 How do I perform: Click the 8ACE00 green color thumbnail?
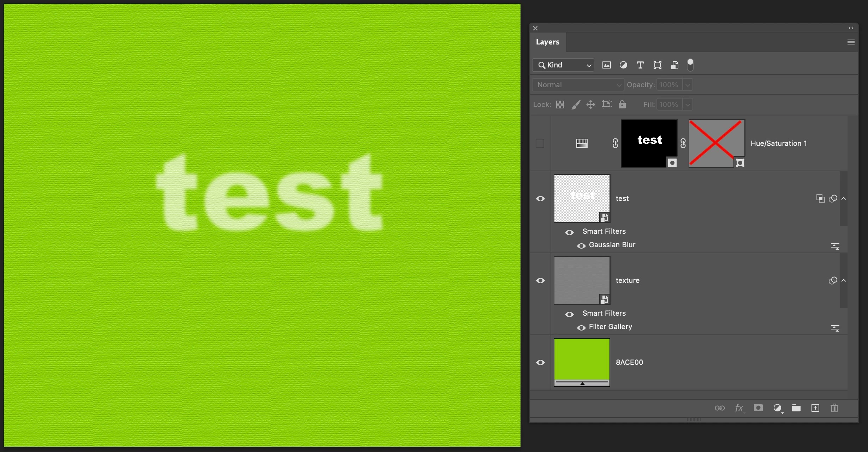582,359
